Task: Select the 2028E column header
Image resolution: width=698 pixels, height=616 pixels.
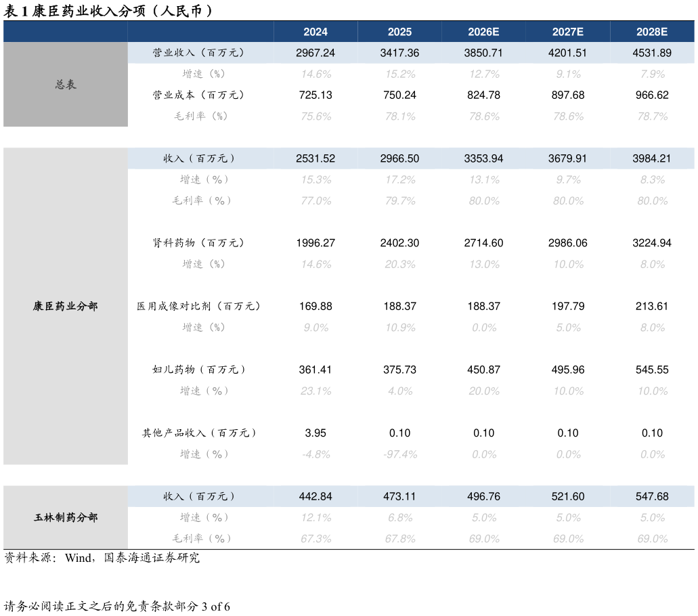Action: coord(652,32)
